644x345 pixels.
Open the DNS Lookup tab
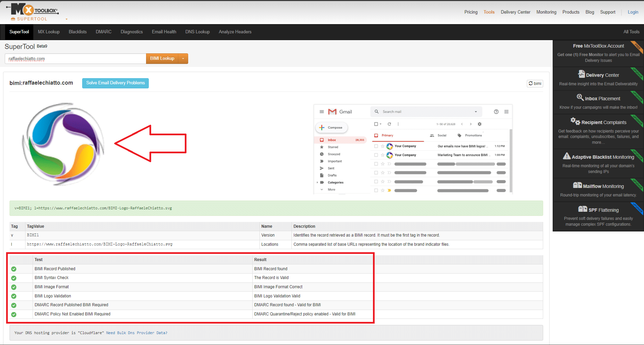pos(197,32)
